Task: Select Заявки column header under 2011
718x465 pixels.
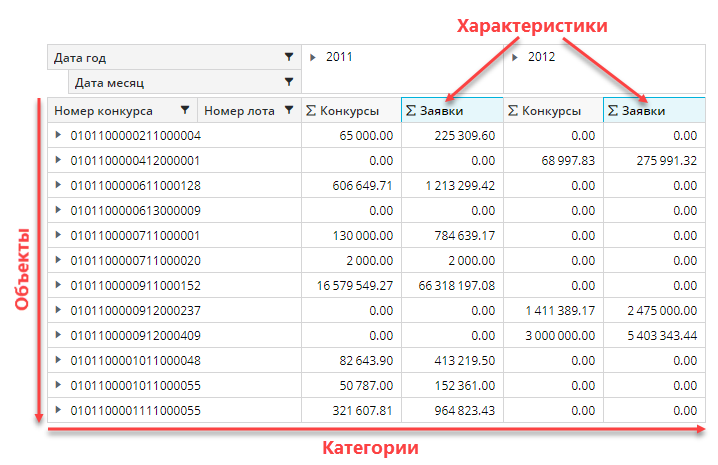Action: [451, 110]
